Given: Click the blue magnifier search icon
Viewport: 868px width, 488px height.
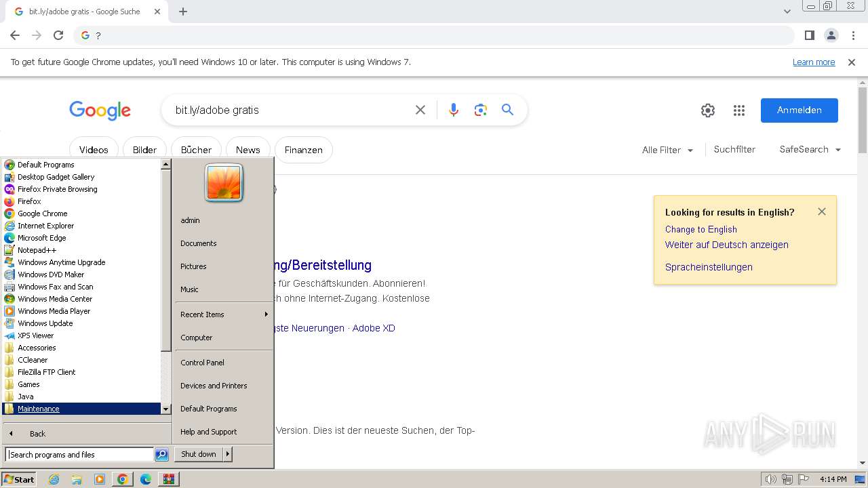Looking at the screenshot, I should [507, 110].
